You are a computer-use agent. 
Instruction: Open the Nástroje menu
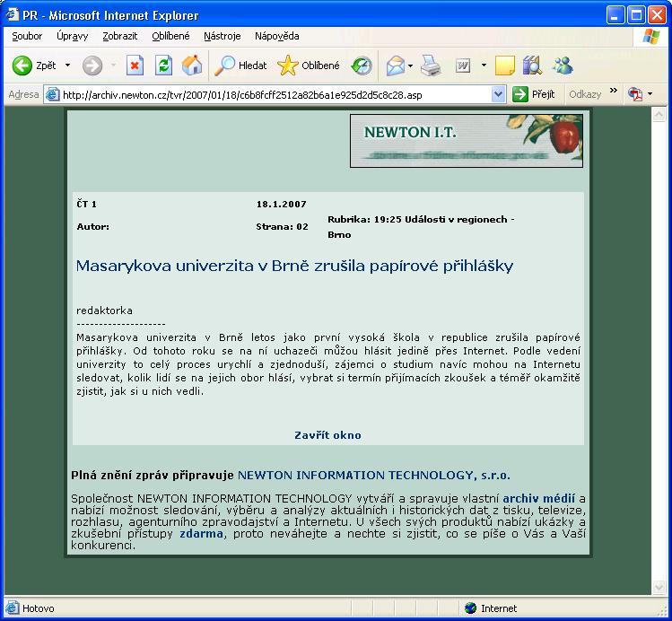[222, 36]
